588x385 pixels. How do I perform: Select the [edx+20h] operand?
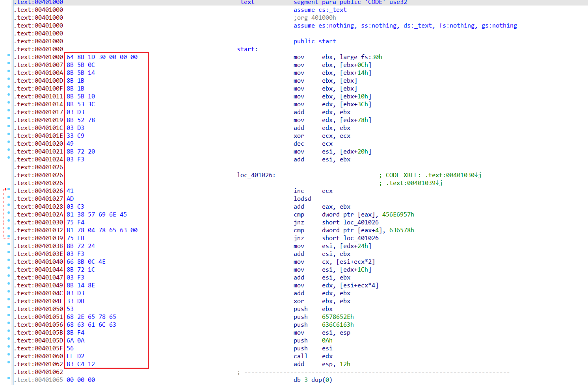(x=355, y=152)
